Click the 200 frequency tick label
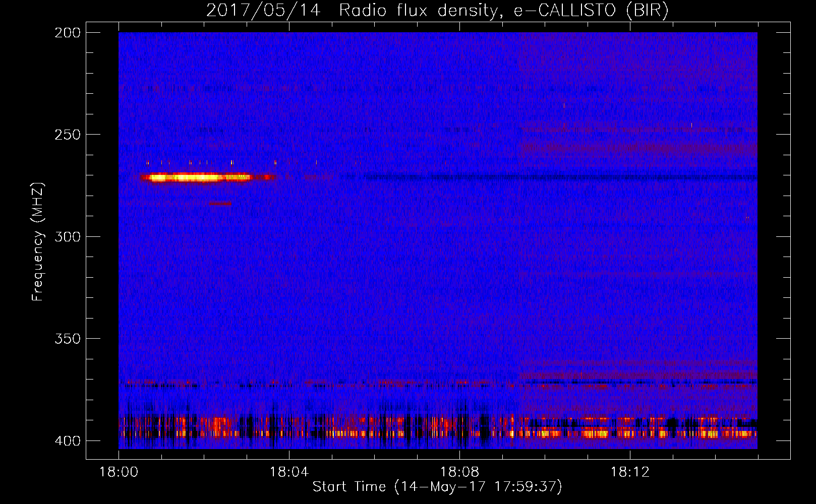816x504 pixels. (x=68, y=33)
